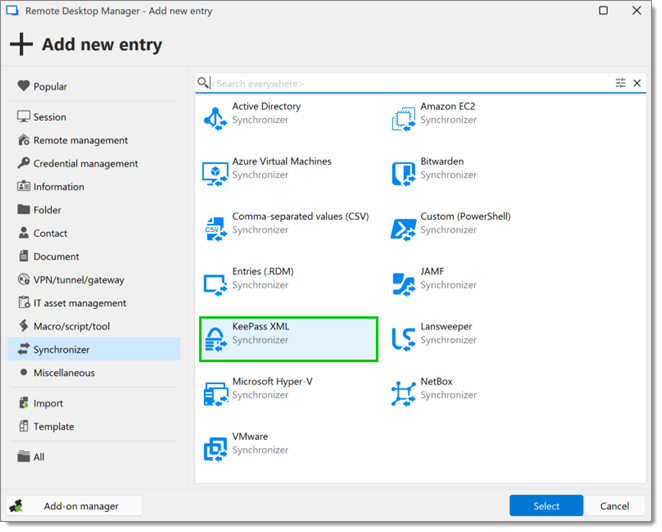Show VPN/tunnel/gateway entries
662x532 pixels.
[x=94, y=279]
